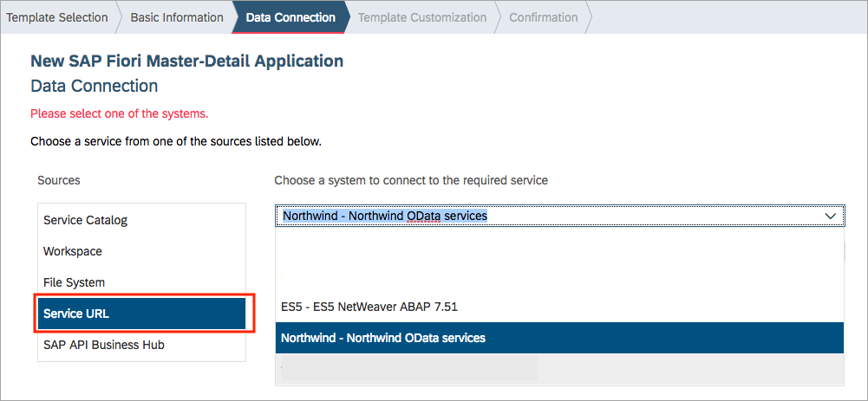Image resolution: width=868 pixels, height=401 pixels.
Task: Click the New SAP Fiori Master-Detail Application heading
Action: 187,61
